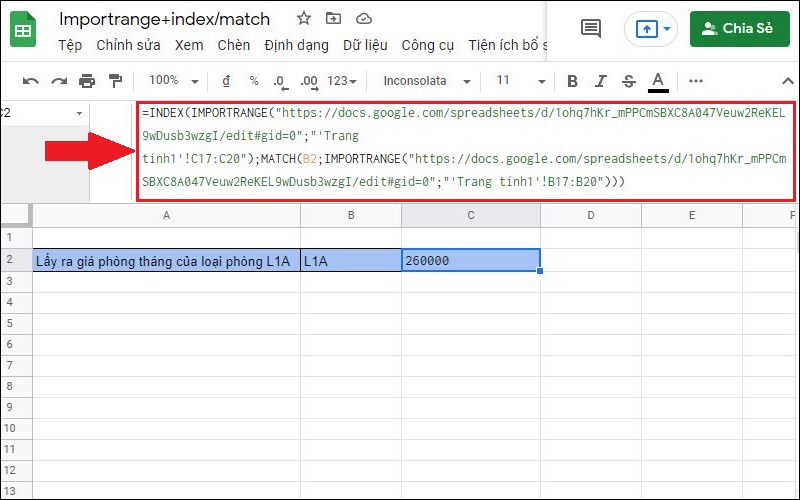Toggle bold formatting
The image size is (800, 500).
[x=572, y=81]
